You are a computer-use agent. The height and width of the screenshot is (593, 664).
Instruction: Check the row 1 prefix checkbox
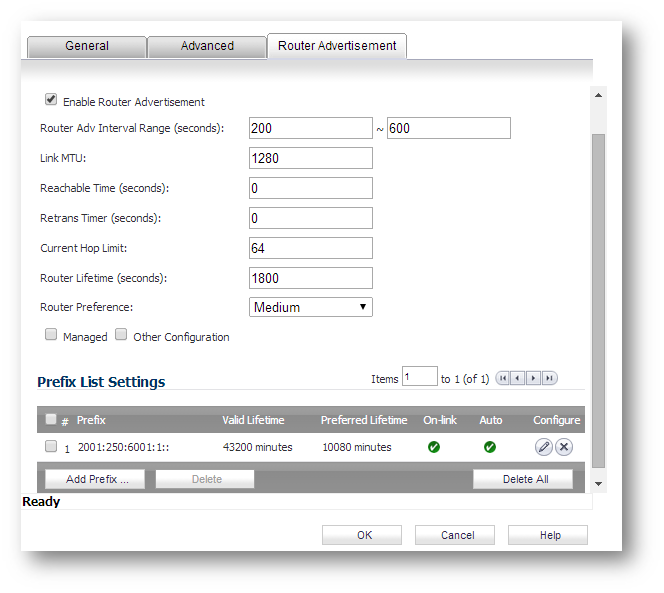(51, 446)
